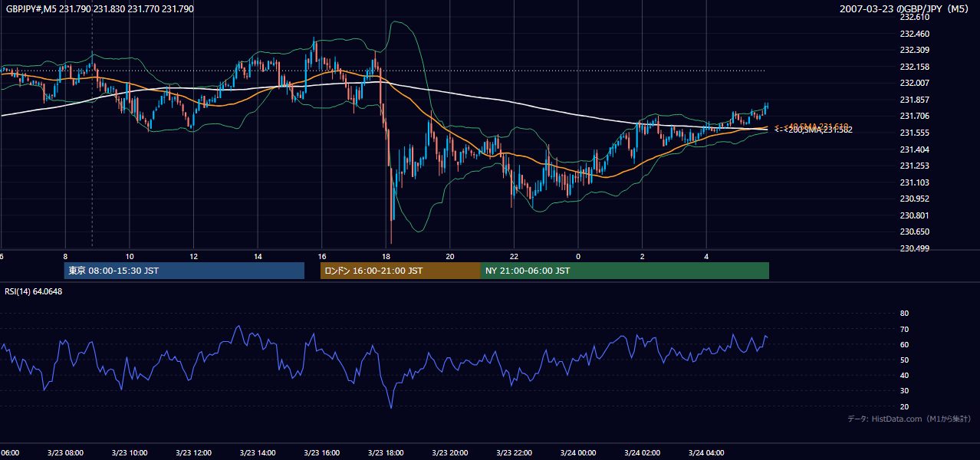Click the 3/24 00:00 time axis label
Viewport: 980px width, 460px height.
tap(578, 453)
